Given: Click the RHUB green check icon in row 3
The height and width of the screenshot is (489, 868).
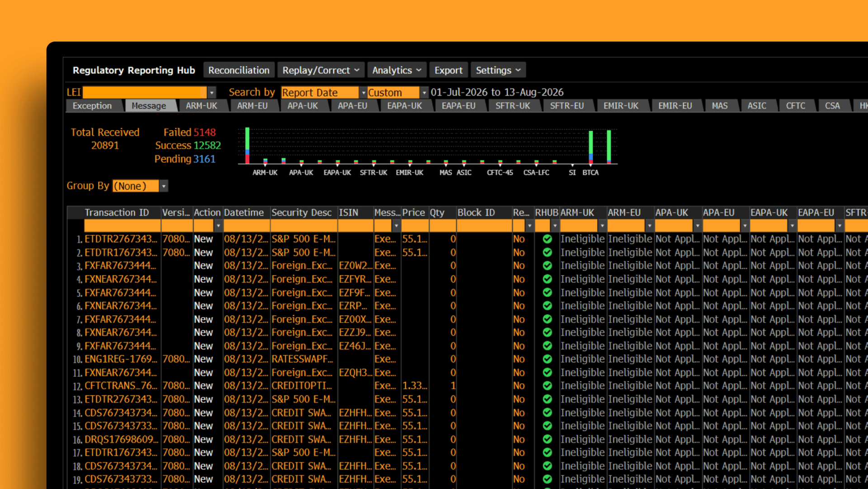Looking at the screenshot, I should coord(547,266).
